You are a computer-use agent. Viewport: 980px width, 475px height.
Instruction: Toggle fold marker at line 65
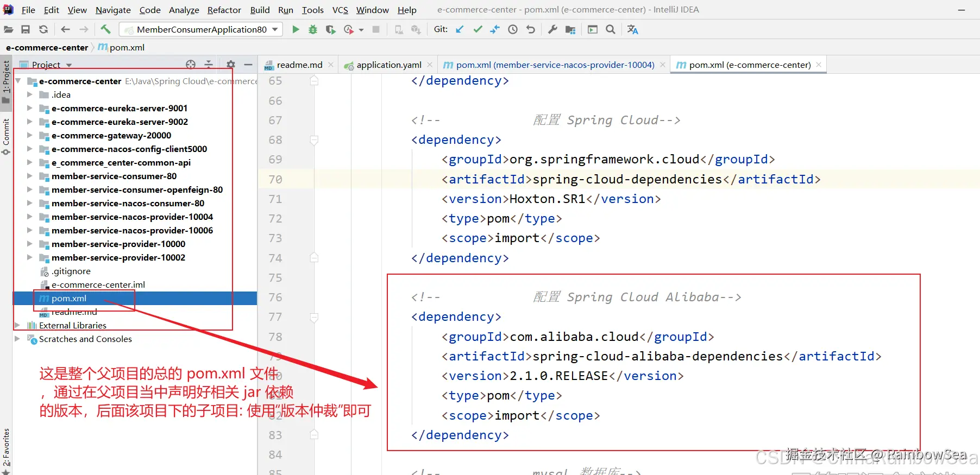coord(314,81)
